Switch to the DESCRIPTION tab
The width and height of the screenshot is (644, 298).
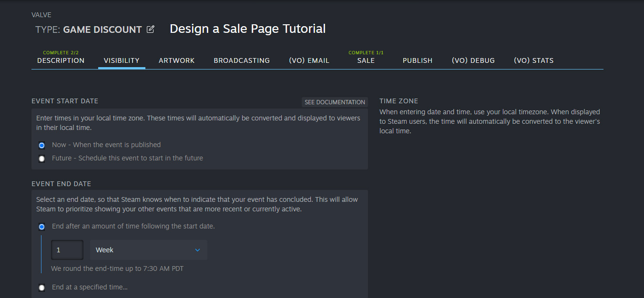tap(61, 60)
